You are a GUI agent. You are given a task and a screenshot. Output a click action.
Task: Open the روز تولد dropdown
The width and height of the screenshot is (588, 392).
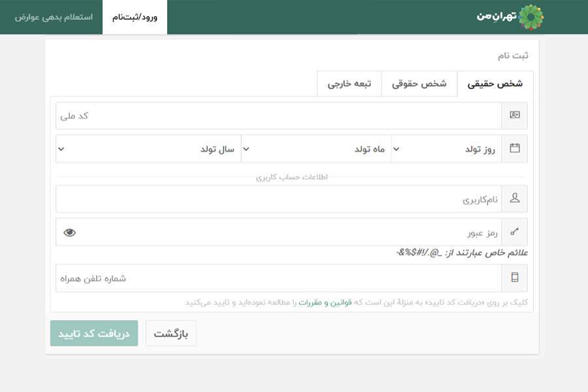click(446, 149)
